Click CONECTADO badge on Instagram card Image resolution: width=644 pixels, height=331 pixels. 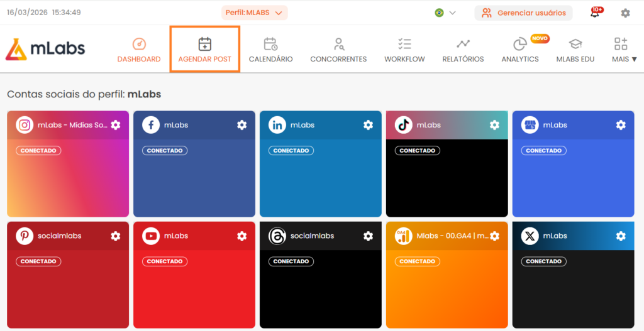coord(38,151)
